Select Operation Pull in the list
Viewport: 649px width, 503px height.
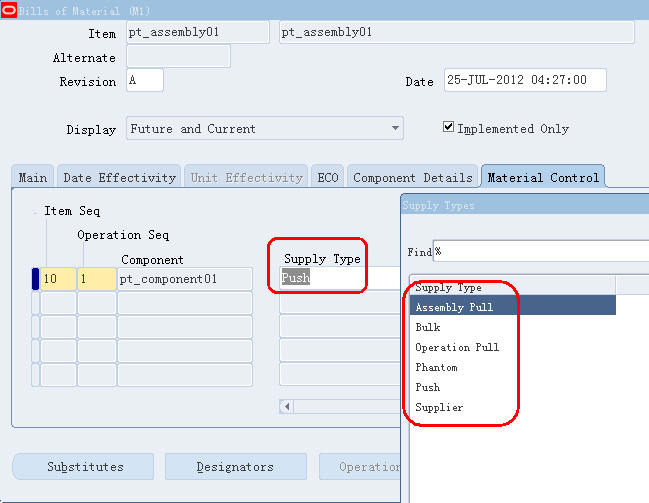click(x=513, y=347)
